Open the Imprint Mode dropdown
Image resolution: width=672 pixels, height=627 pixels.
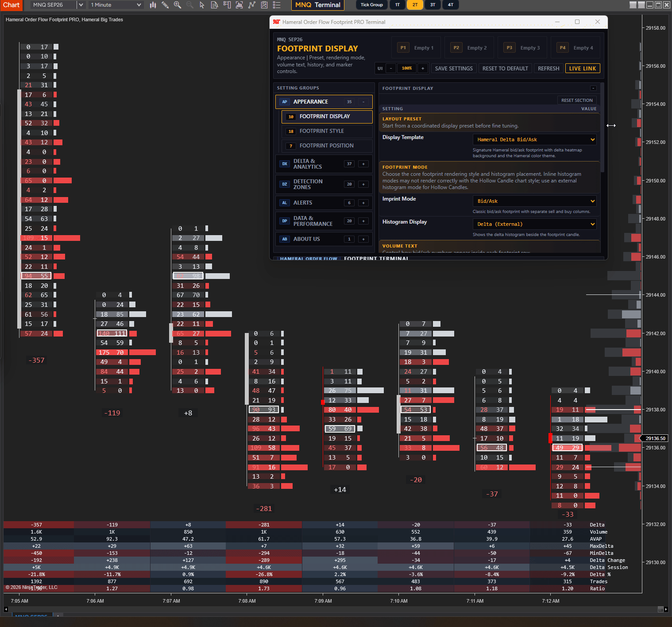tap(534, 201)
